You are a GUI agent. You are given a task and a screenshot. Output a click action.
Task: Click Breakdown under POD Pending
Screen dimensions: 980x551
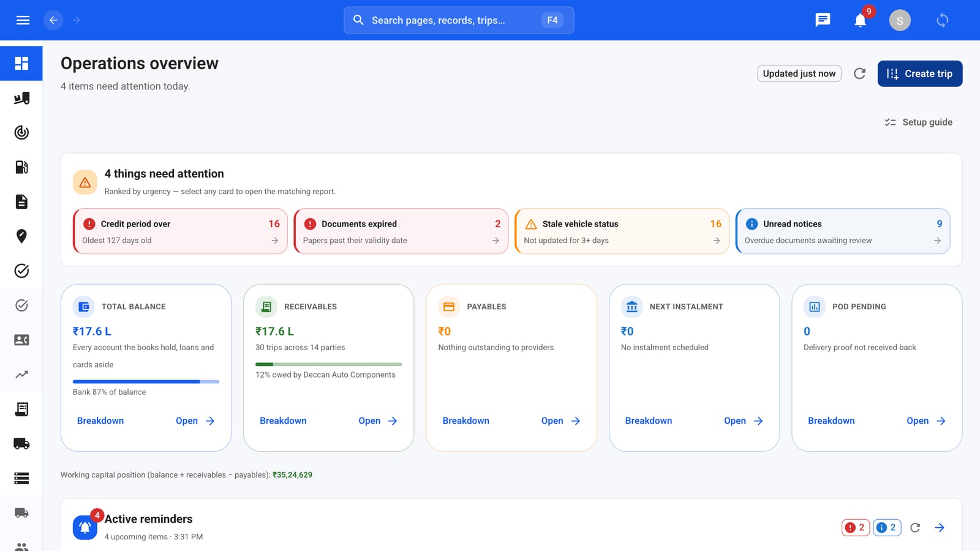(x=831, y=421)
